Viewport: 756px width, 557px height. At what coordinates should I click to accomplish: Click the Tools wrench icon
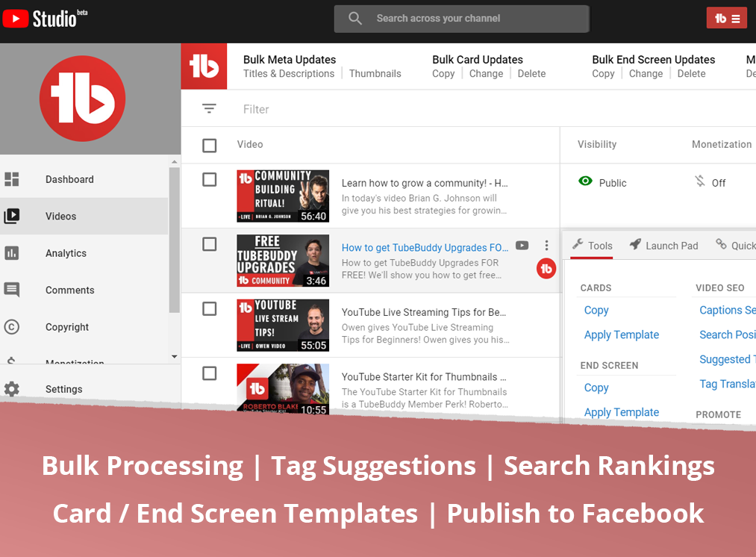point(578,244)
